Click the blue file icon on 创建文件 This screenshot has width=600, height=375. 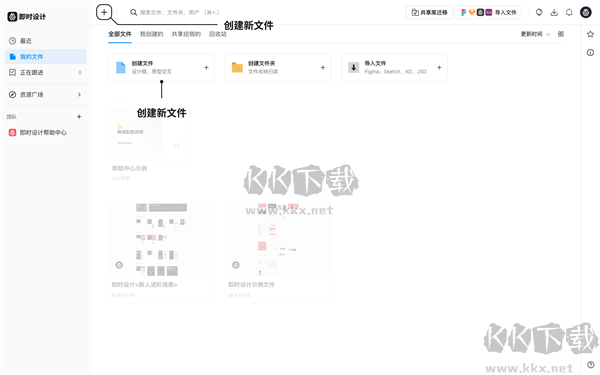(121, 67)
